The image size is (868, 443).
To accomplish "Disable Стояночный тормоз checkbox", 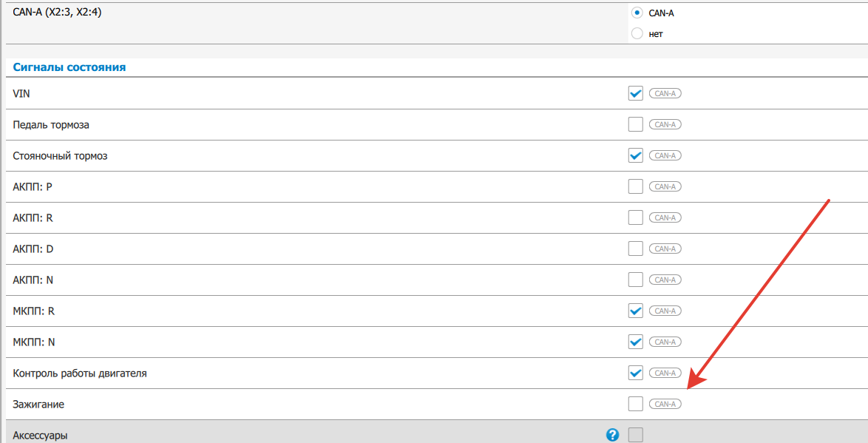I will [x=635, y=155].
